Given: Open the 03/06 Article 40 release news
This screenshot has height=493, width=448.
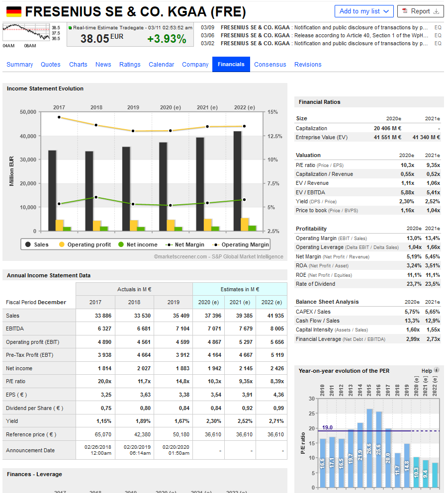Looking at the screenshot, I should tap(324, 35).
